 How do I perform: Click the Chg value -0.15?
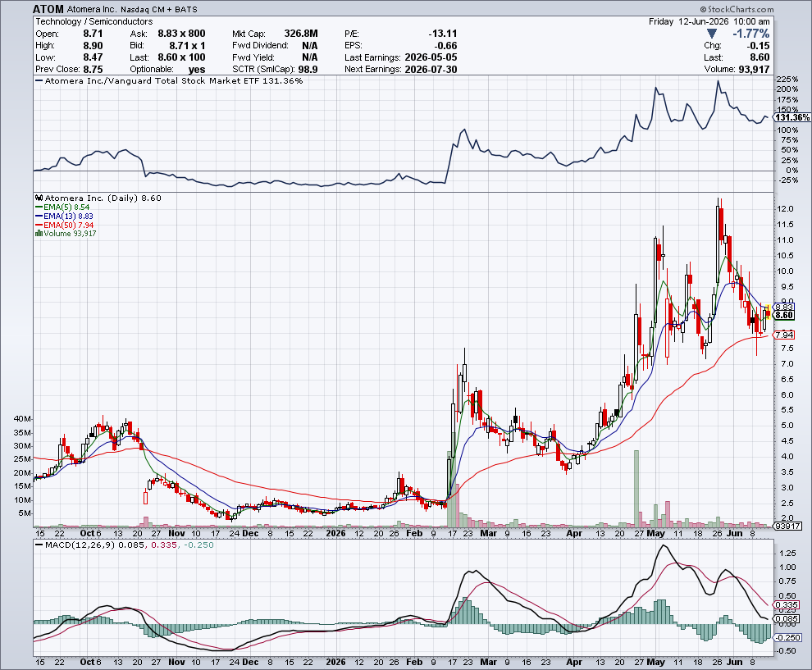click(758, 46)
